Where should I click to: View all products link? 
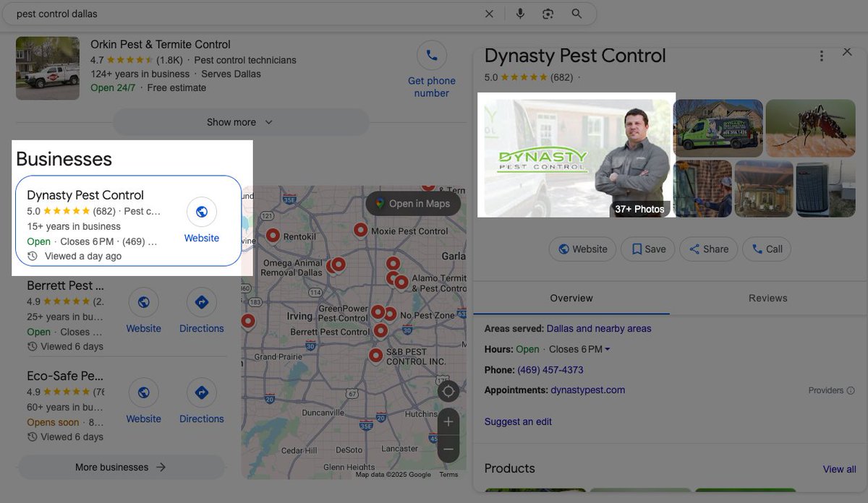coord(839,469)
